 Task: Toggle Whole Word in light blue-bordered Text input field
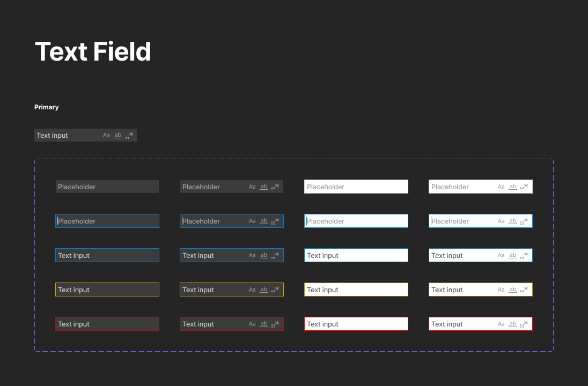(x=512, y=256)
